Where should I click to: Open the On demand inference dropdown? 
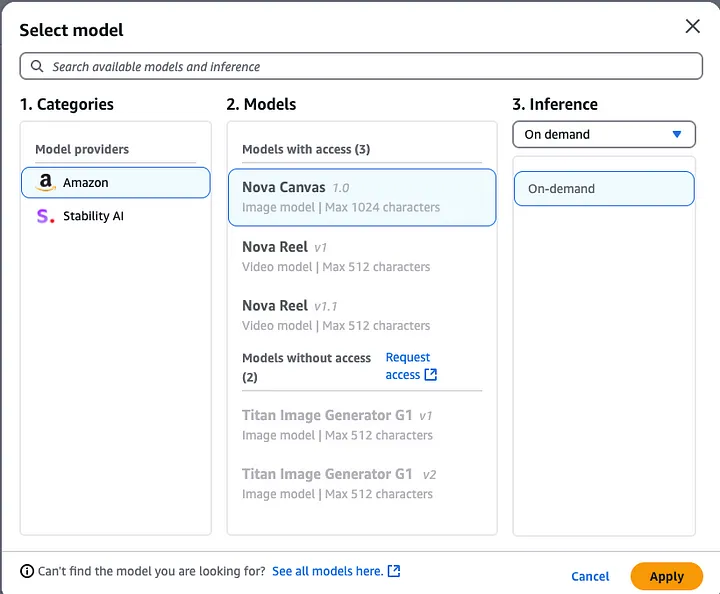click(604, 134)
